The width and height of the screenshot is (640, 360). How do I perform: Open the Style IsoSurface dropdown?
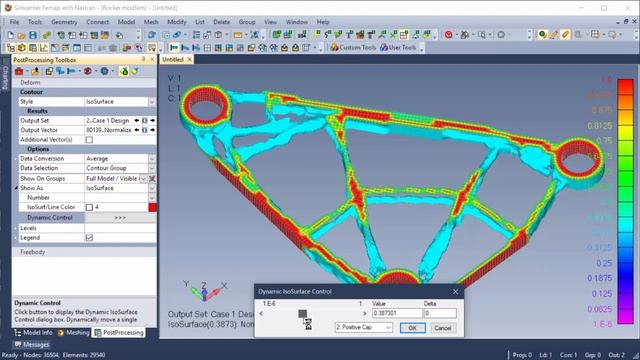coord(152,102)
